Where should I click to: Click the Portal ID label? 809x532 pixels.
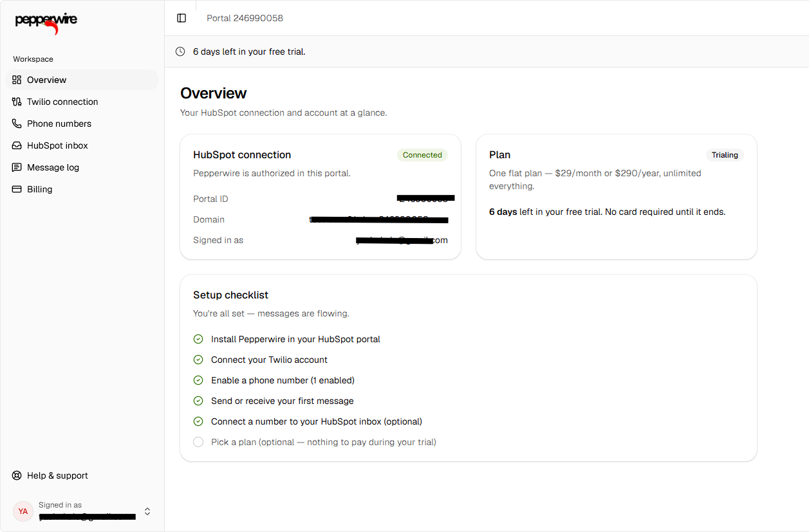(x=210, y=199)
